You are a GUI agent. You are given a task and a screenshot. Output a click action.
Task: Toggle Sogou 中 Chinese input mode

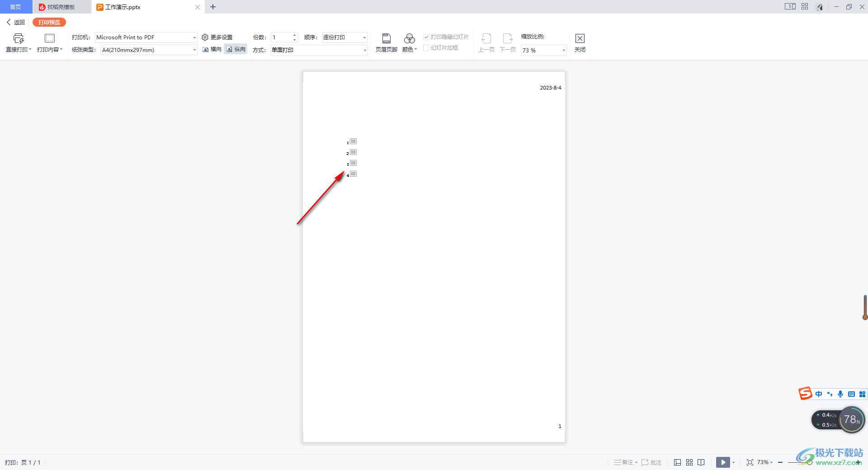pos(819,394)
